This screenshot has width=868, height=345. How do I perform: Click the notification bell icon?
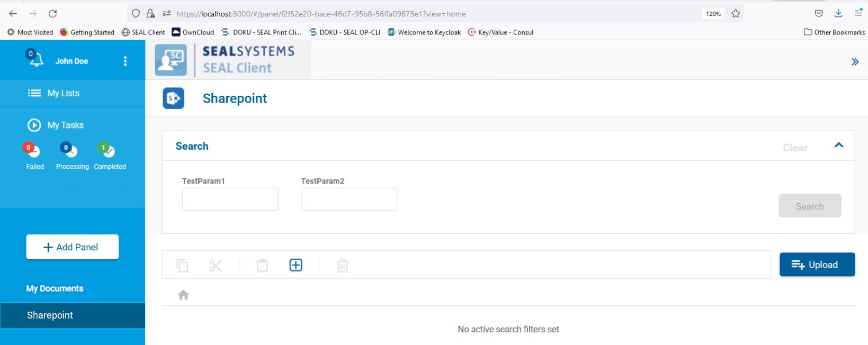[x=35, y=59]
